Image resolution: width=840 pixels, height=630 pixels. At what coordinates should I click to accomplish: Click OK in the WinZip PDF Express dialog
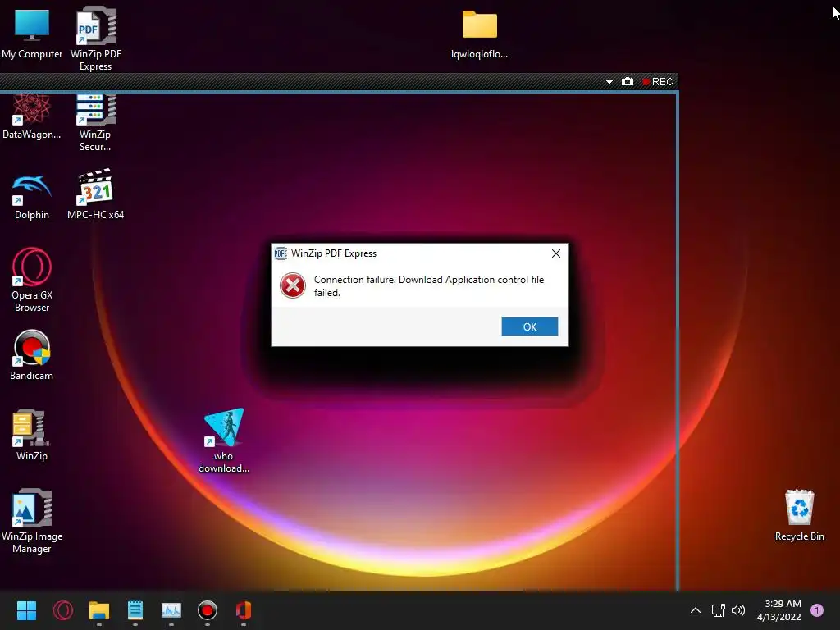(x=529, y=326)
